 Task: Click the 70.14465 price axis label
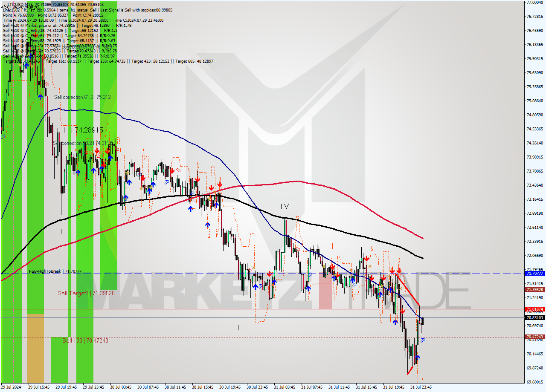coord(534,354)
